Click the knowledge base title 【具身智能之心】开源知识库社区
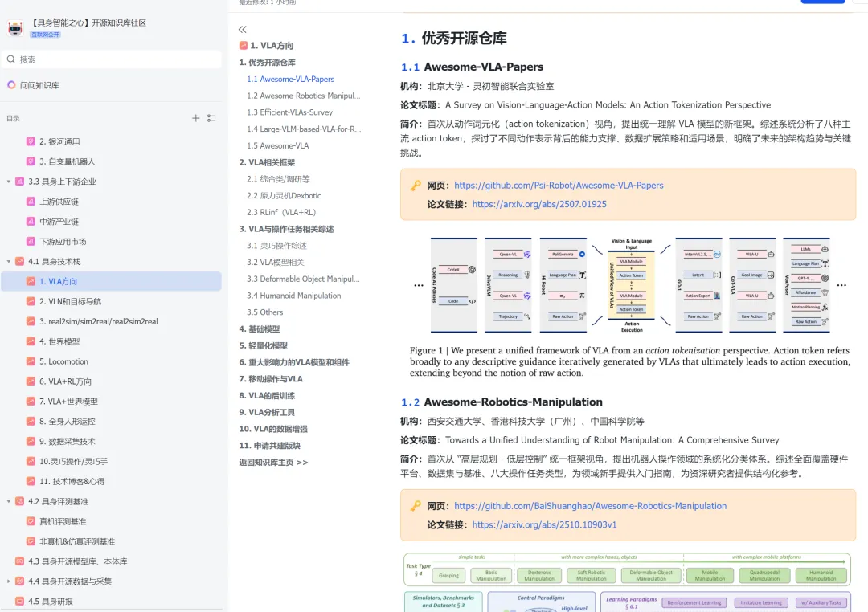Viewport: 868px width, 612px height. [x=88, y=22]
